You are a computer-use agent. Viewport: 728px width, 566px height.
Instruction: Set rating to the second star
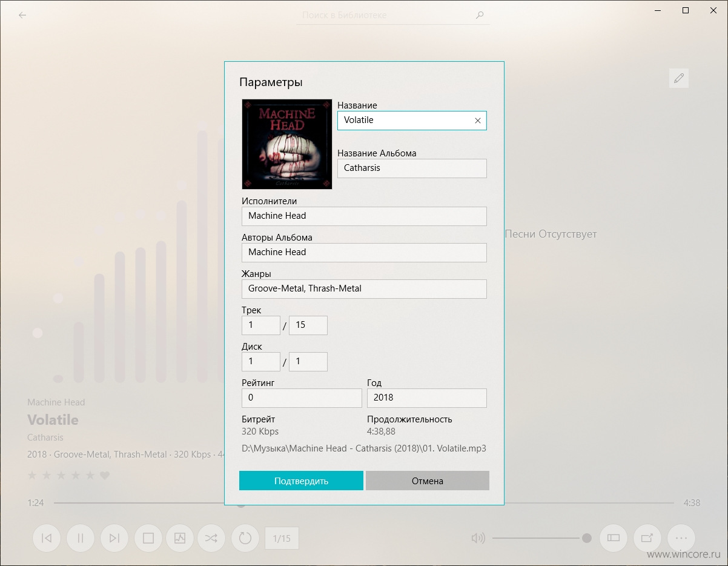pos(47,476)
